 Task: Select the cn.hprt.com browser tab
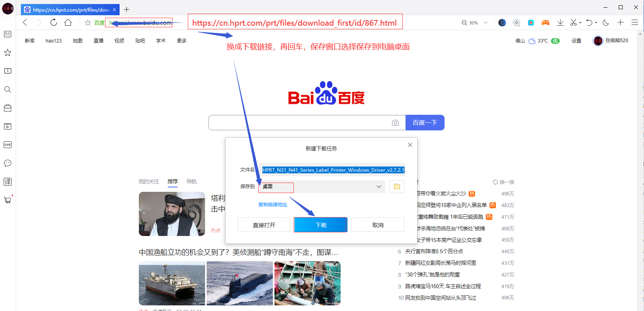pos(71,9)
